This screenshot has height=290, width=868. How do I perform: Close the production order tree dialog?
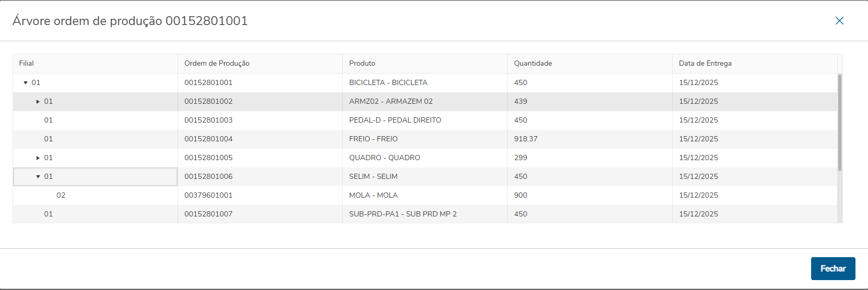839,21
